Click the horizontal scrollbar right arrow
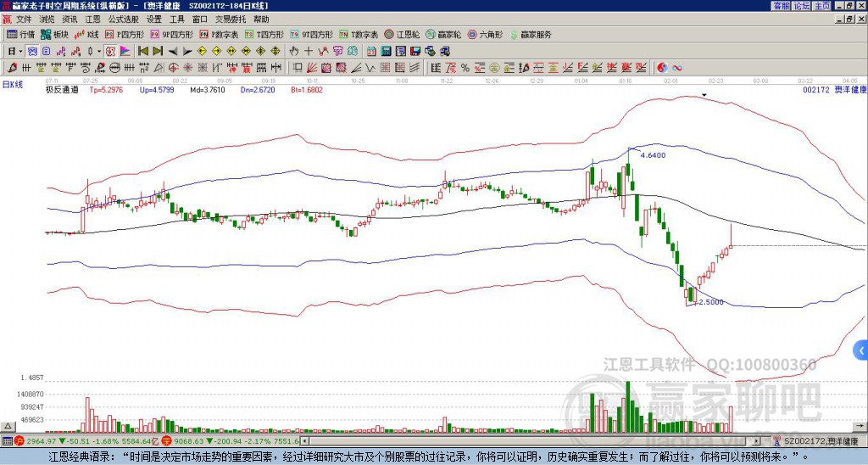Viewport: 868px width, 465px height. tap(757, 441)
